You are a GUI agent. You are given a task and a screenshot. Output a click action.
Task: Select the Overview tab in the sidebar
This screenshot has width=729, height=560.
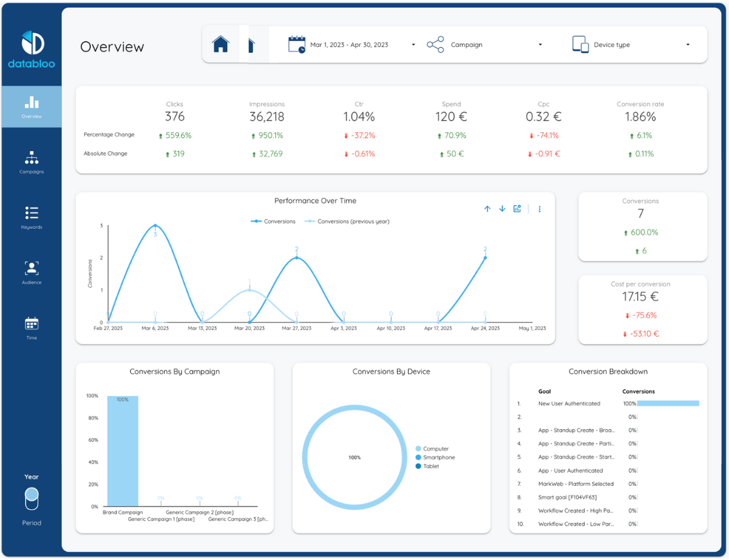[x=31, y=107]
